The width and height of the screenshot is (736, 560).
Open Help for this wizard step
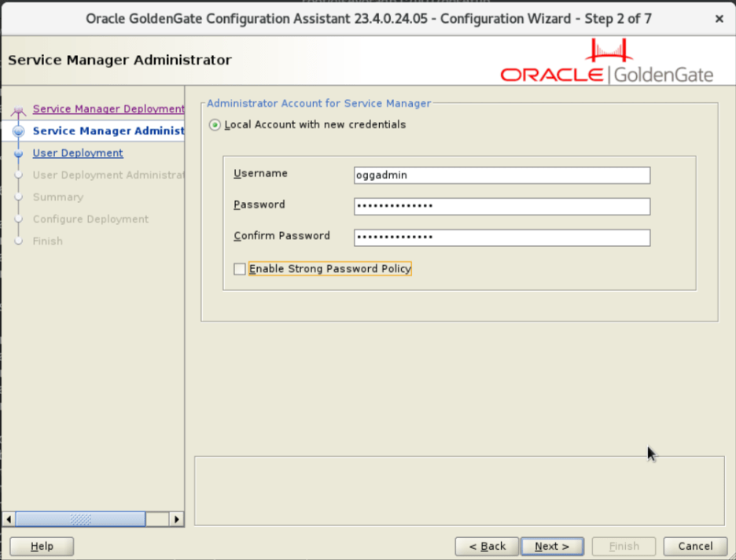[42, 547]
